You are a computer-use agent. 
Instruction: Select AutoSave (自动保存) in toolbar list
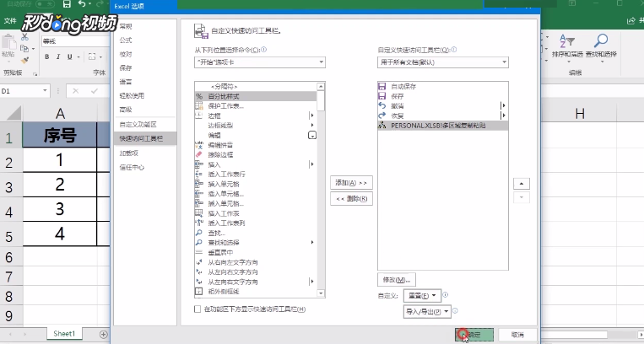point(443,86)
